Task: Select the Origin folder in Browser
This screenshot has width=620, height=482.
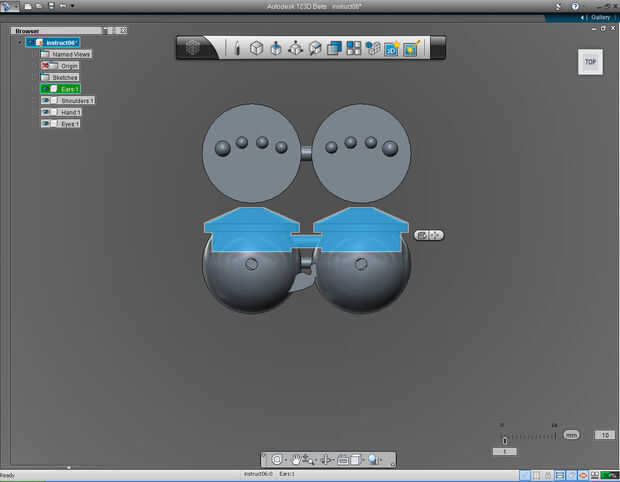Action: pos(60,66)
